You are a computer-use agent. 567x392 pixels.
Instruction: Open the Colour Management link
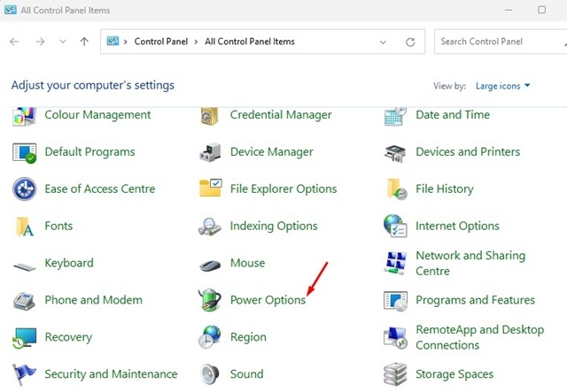click(97, 115)
